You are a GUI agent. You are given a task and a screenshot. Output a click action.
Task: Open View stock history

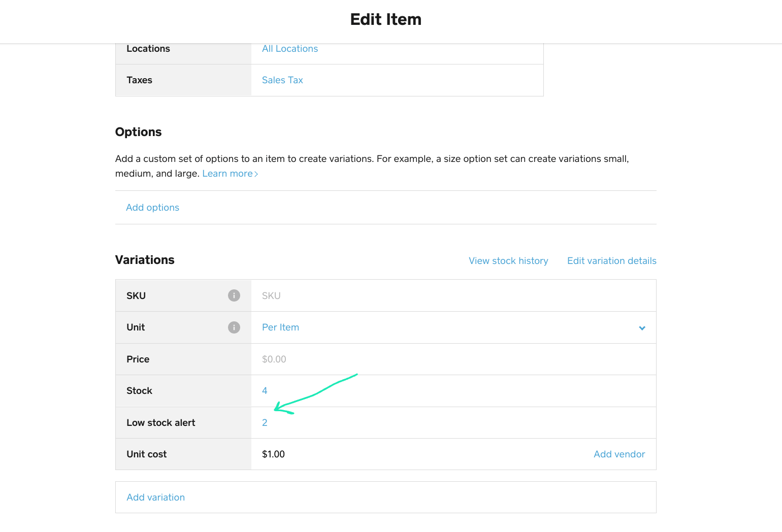(508, 261)
